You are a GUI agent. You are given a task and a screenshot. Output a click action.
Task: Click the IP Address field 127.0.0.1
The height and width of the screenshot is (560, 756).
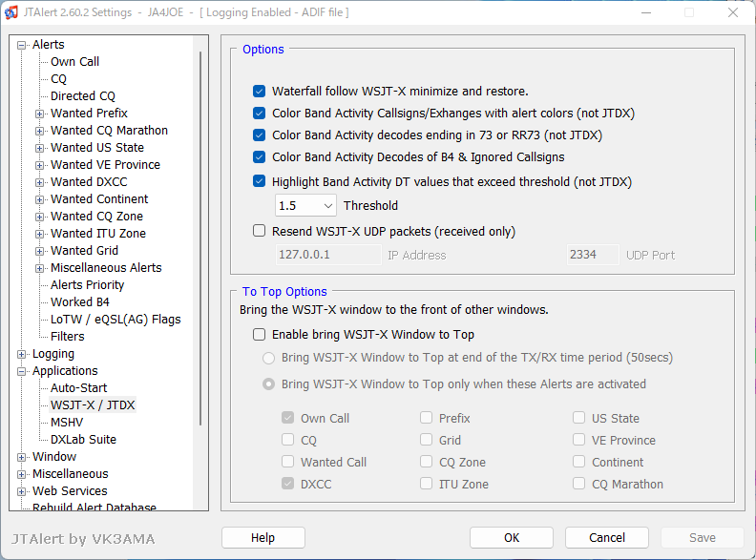point(328,255)
